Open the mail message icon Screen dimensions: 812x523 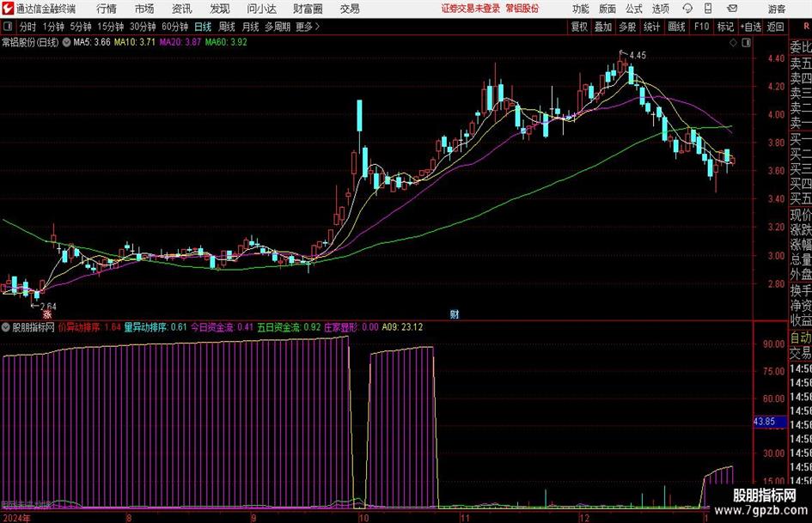pos(732,9)
